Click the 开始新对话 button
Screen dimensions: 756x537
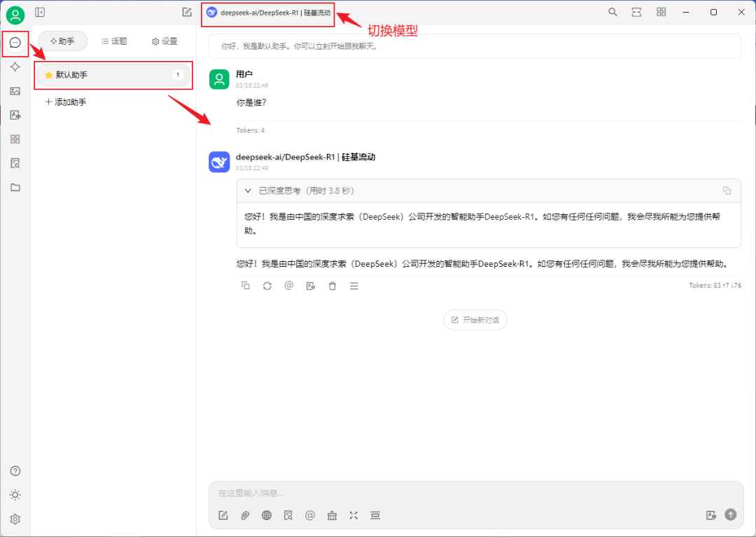(475, 320)
